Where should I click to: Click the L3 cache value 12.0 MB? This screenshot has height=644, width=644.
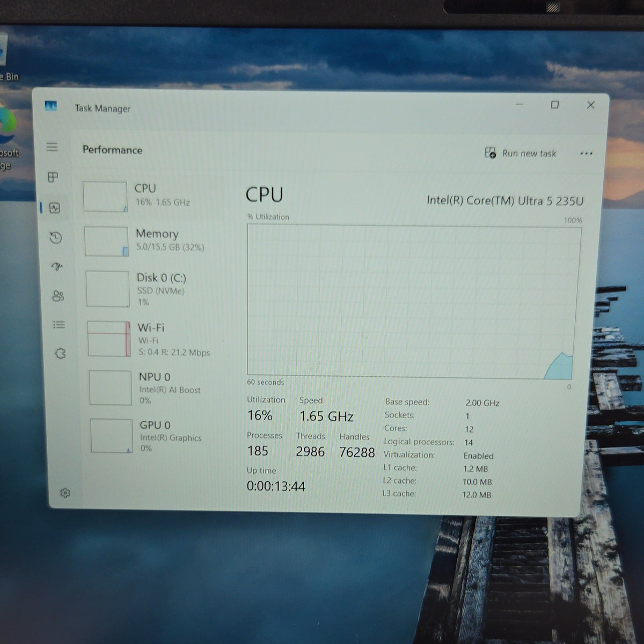click(477, 495)
